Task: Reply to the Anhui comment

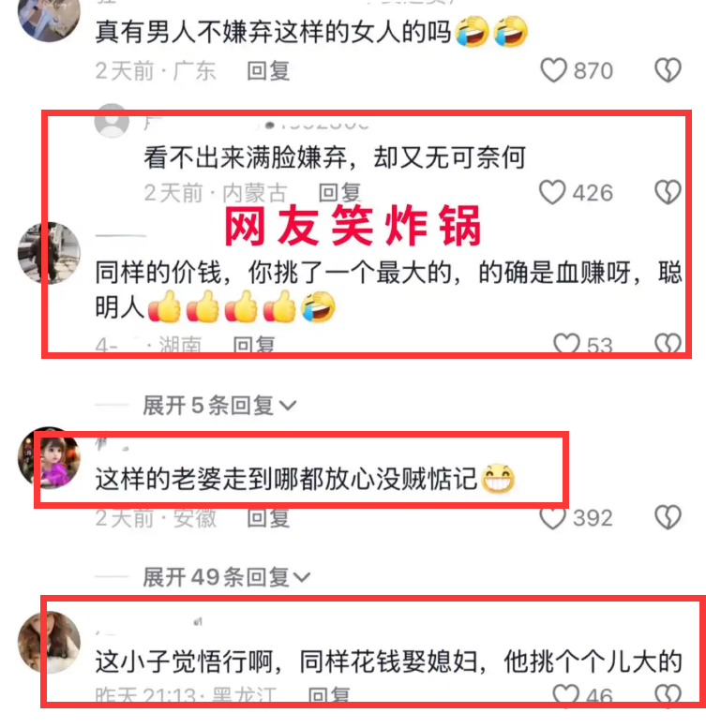Action: [268, 518]
